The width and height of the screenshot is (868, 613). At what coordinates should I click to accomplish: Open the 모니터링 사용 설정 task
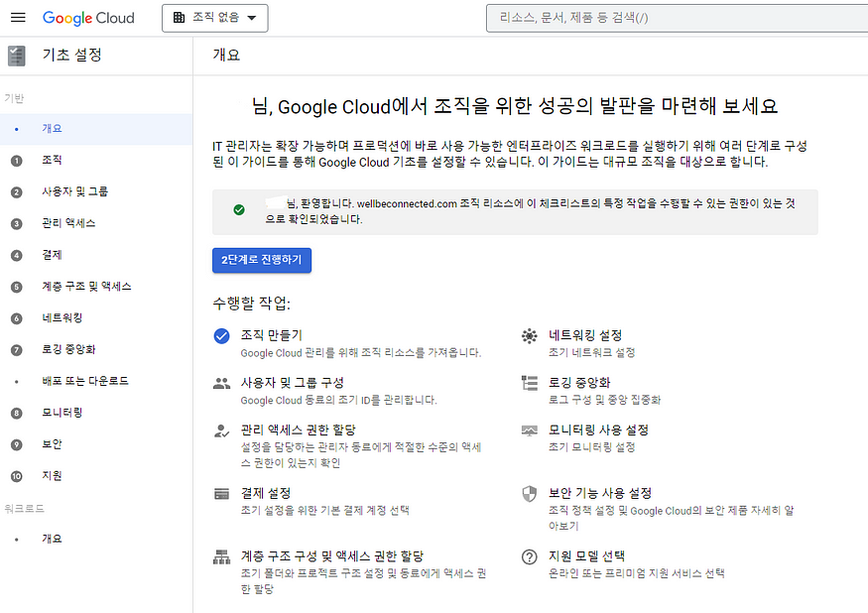(x=598, y=430)
